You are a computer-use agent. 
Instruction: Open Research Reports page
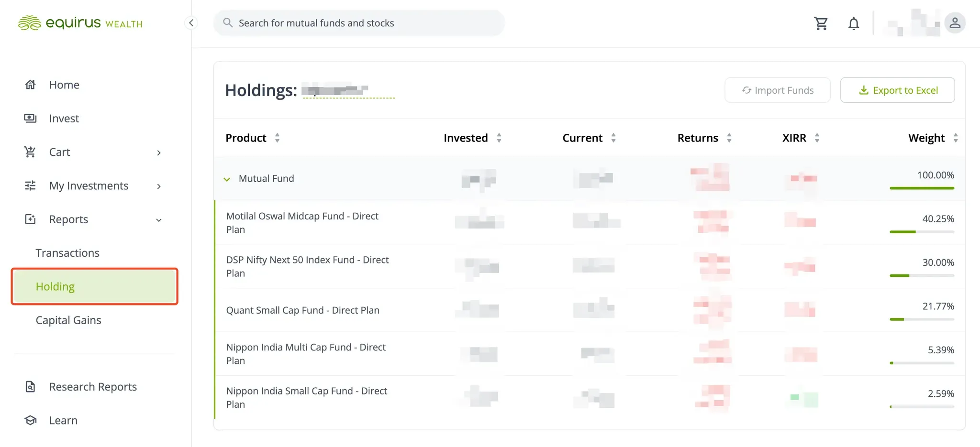click(93, 386)
